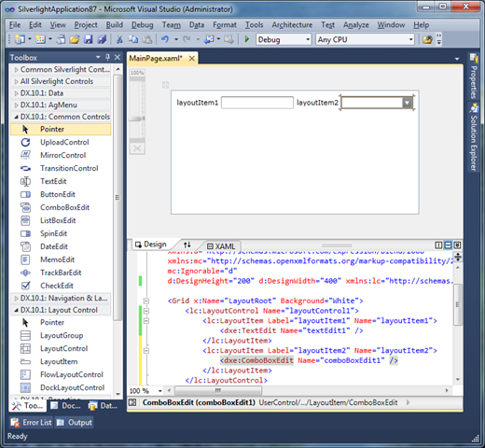This screenshot has width=485, height=448.
Task: Close the MainPage.xaml tab
Action: pyautogui.click(x=192, y=58)
